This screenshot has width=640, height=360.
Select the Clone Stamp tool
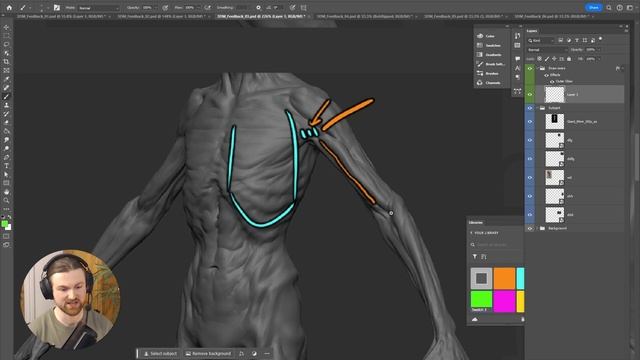6,105
